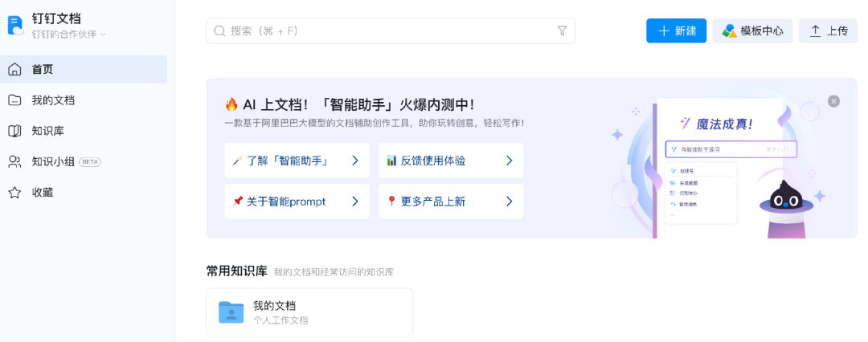The image size is (868, 342).
Task: Click the magnifier icon in search box
Action: tap(219, 31)
